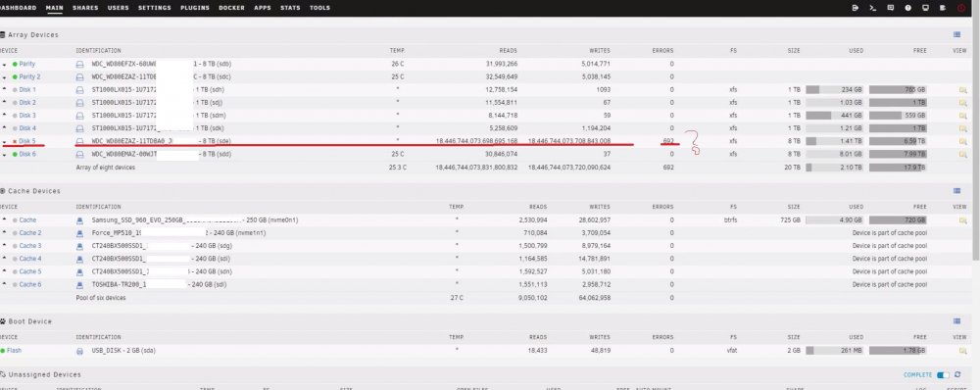
Task: Spin up Cache 6 using its arrow
Action: (4, 284)
